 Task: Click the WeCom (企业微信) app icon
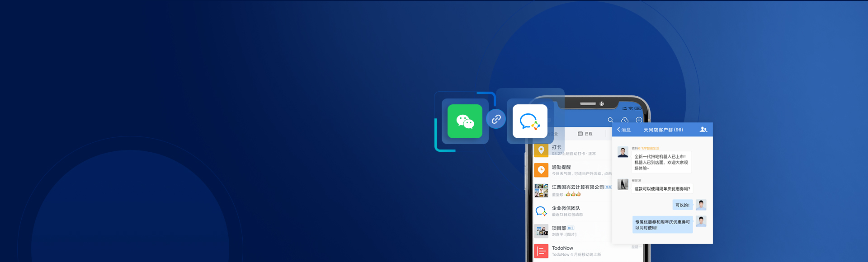coord(530,121)
